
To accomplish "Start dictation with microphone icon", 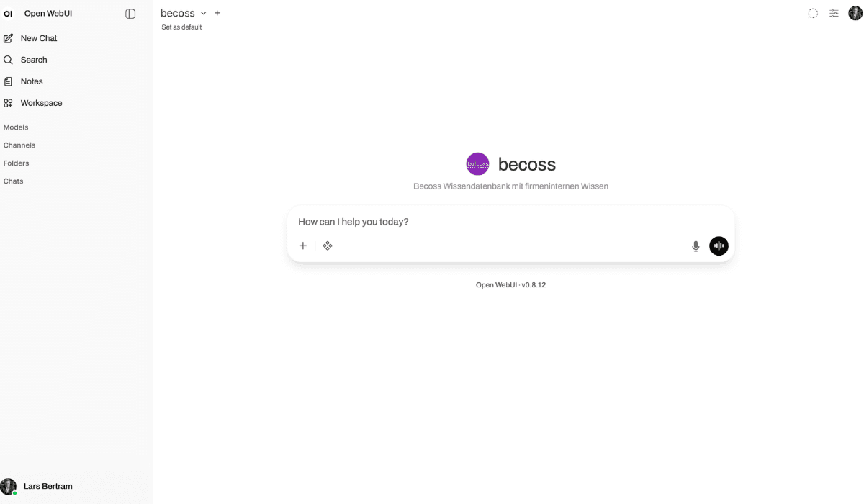I will [696, 246].
